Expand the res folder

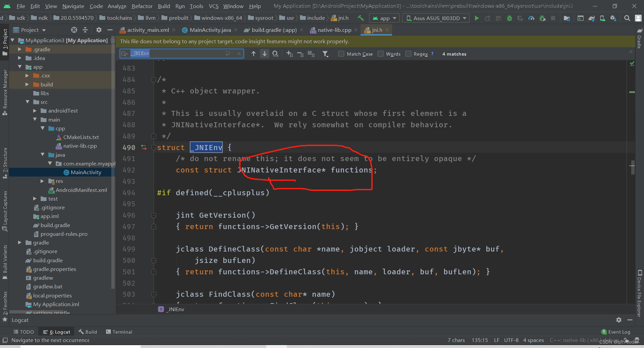(42, 181)
